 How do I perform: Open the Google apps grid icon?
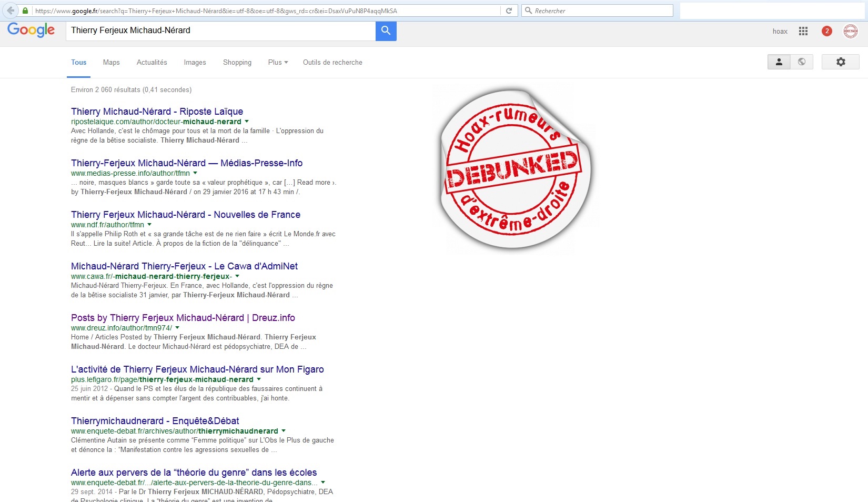point(803,31)
